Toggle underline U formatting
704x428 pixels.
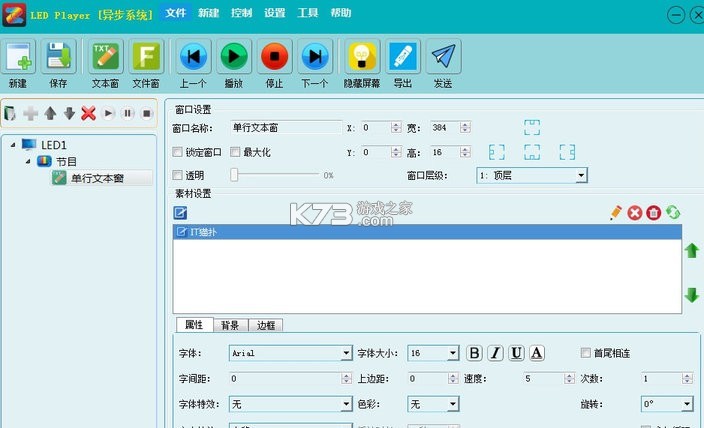click(x=516, y=353)
